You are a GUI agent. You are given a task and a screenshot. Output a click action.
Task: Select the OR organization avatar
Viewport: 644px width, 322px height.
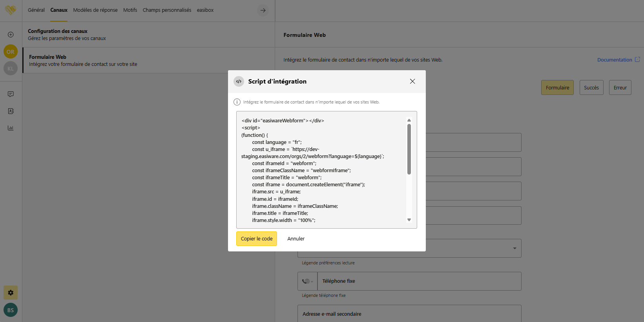click(11, 51)
